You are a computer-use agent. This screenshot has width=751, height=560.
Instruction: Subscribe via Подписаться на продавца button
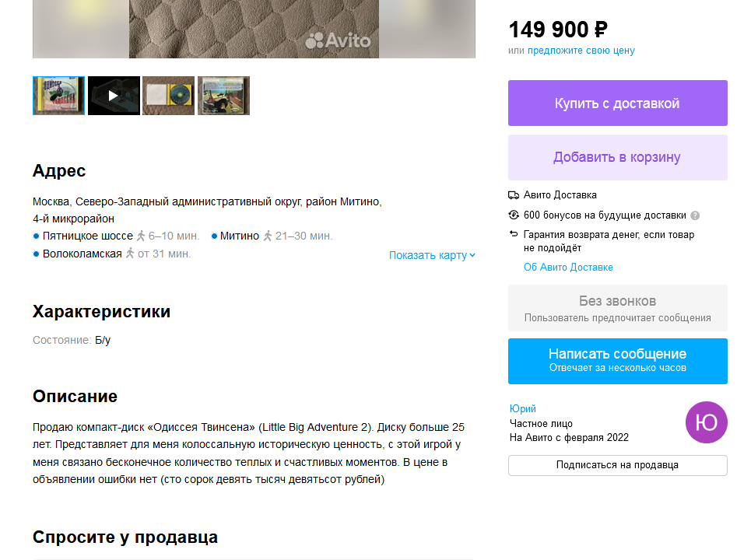tap(617, 465)
